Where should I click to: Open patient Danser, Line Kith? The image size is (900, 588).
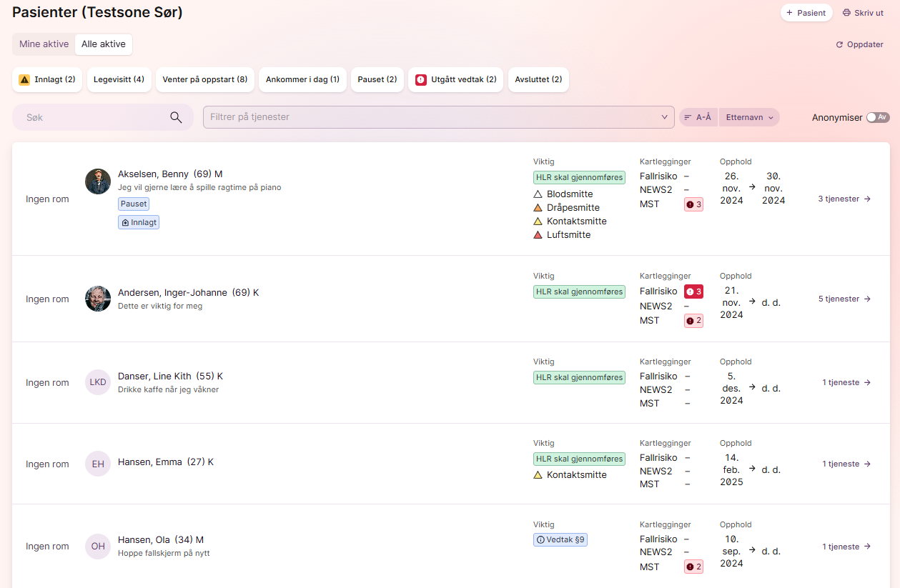(x=170, y=377)
